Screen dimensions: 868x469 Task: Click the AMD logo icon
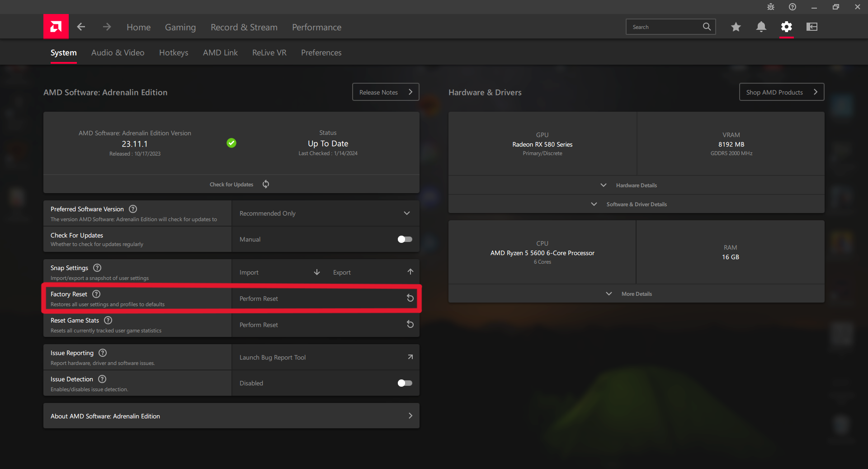(56, 27)
